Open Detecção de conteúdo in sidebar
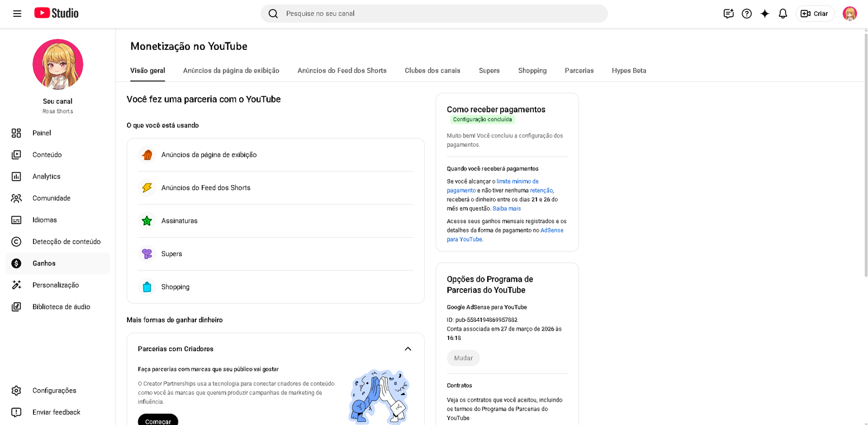The height and width of the screenshot is (425, 868). (x=67, y=242)
